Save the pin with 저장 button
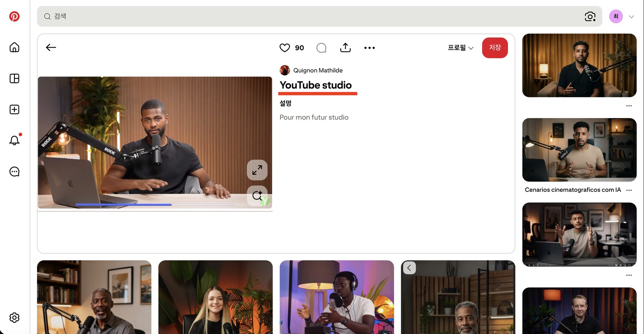 (495, 48)
